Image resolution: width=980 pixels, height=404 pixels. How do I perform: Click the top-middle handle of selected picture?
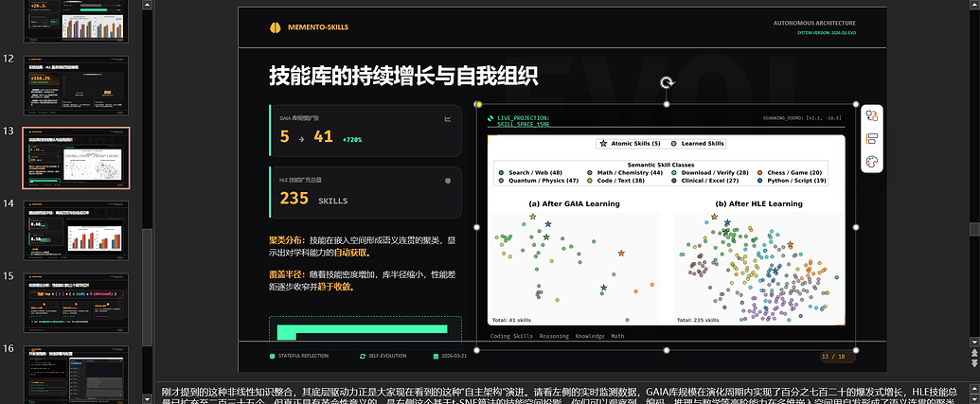tap(667, 104)
